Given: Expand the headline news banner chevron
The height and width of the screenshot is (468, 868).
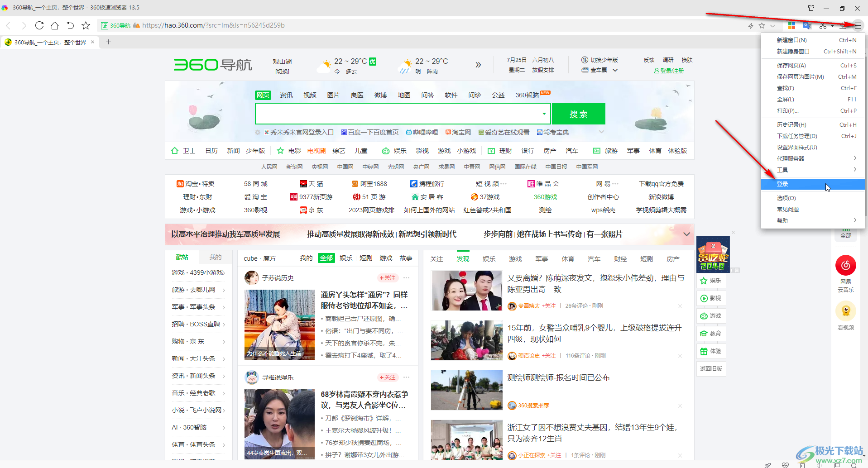Looking at the screenshot, I should [x=686, y=234].
